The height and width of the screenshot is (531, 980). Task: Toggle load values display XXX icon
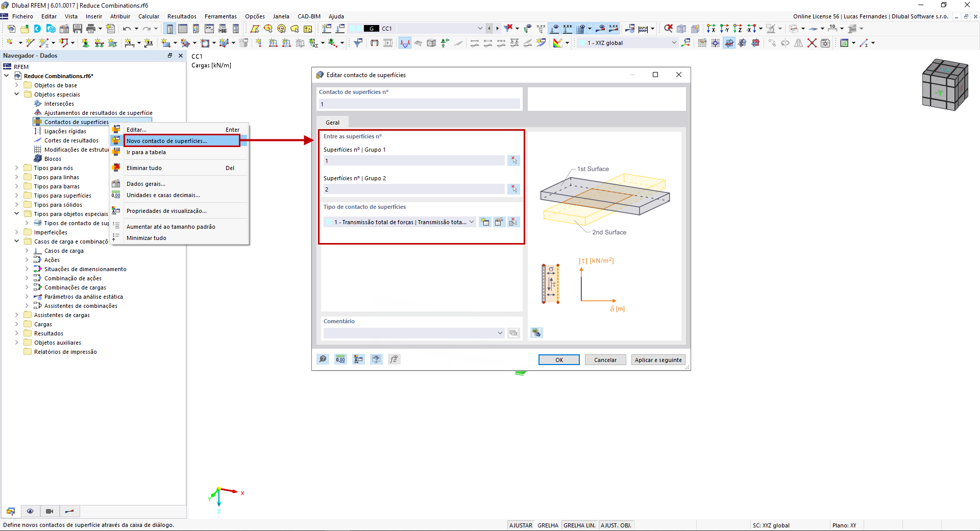coord(568,29)
